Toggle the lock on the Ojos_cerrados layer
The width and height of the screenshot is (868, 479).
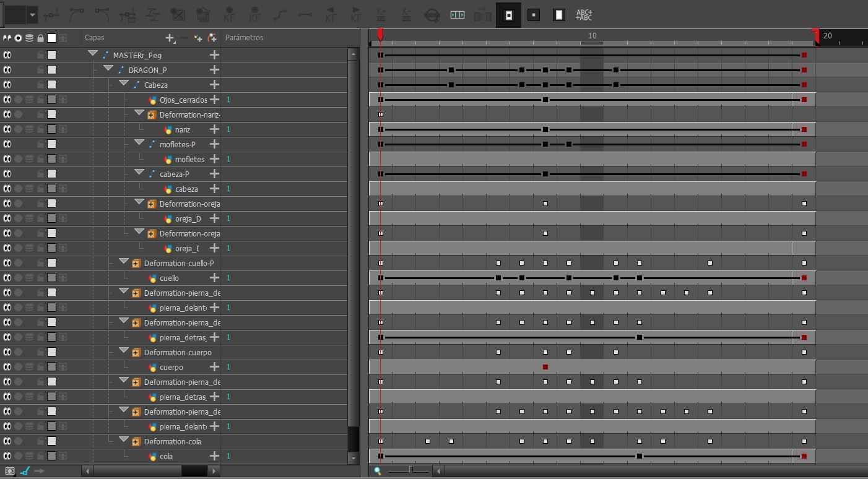pos(40,100)
